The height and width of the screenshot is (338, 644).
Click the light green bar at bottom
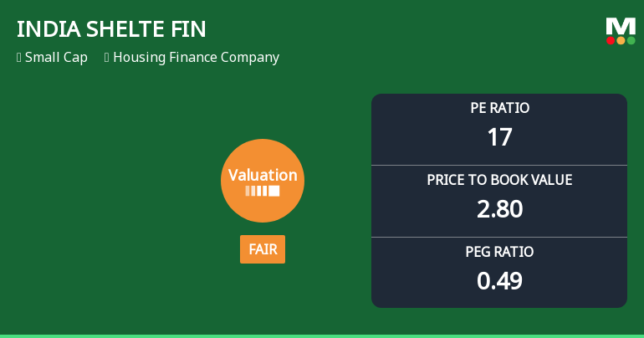click(x=322, y=335)
